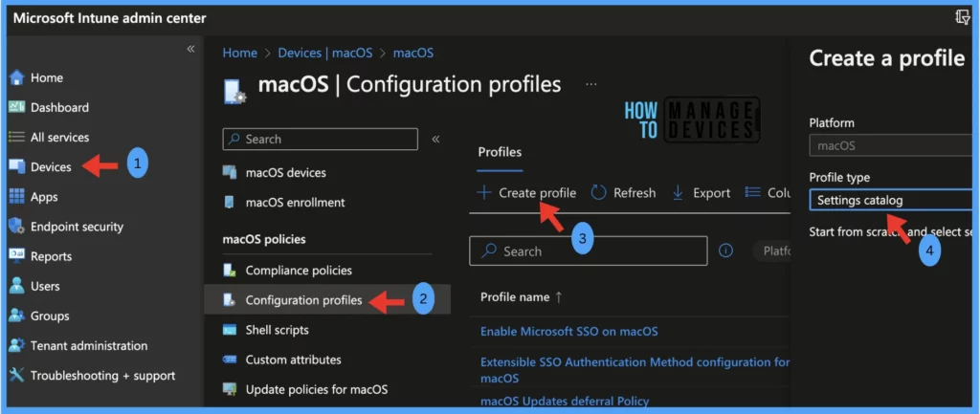Screen dimensions: 980x414
Task: Open Extensible SSO Authentication Method profile
Action: pyautogui.click(x=635, y=370)
